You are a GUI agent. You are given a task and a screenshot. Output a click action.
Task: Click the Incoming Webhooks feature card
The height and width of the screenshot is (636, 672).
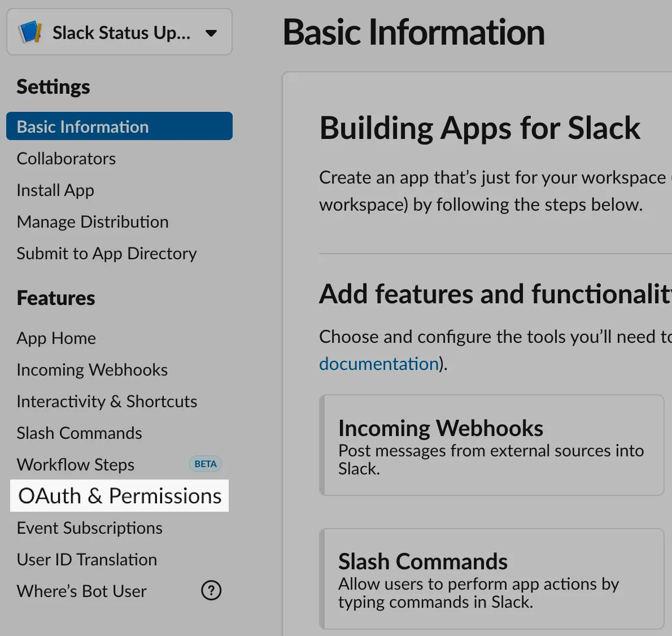pyautogui.click(x=492, y=446)
